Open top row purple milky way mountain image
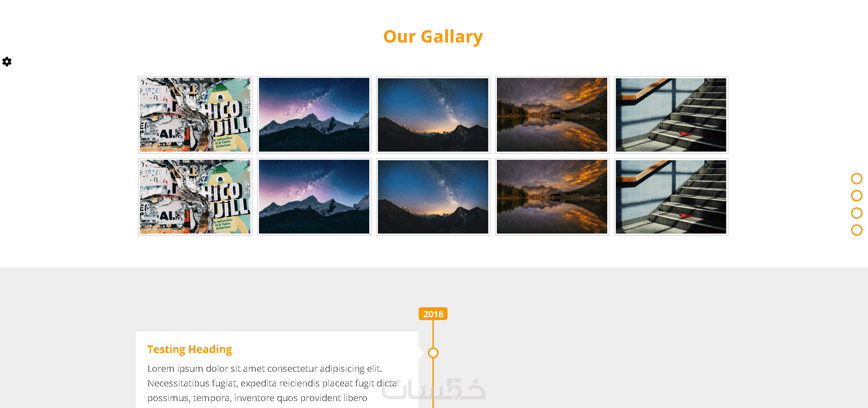868x408 pixels. coord(314,114)
